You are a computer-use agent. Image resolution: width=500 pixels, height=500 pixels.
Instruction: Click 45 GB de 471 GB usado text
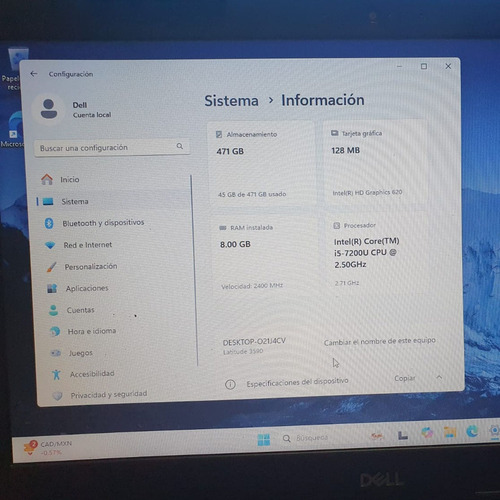pos(252,194)
